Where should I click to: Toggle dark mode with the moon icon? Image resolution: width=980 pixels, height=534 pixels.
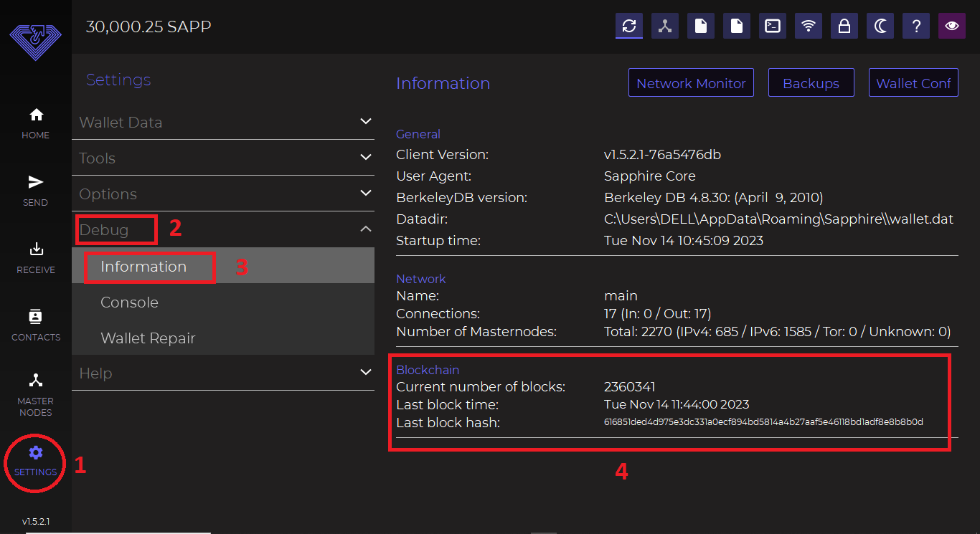click(x=880, y=27)
